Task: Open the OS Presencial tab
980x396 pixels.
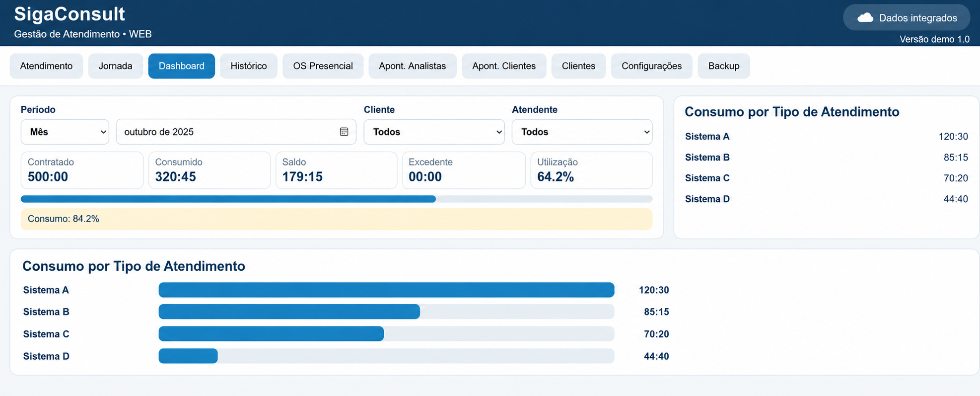Action: click(323, 66)
